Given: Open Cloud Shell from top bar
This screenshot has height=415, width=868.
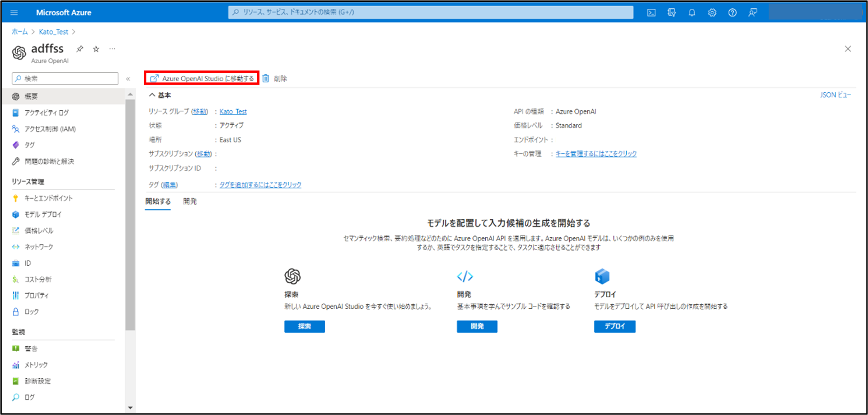Looking at the screenshot, I should coord(651,12).
